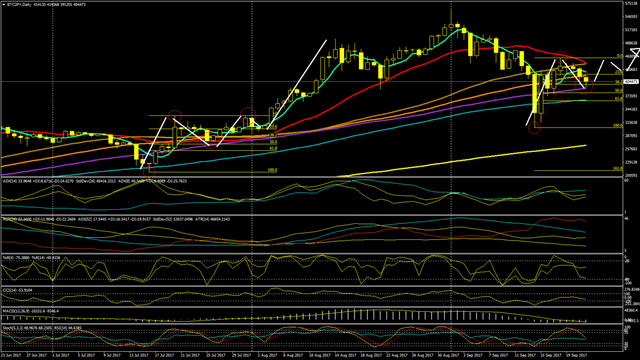Click the 19 Sep 2017 date label
The height and width of the screenshot is (360, 640).
[577, 356]
